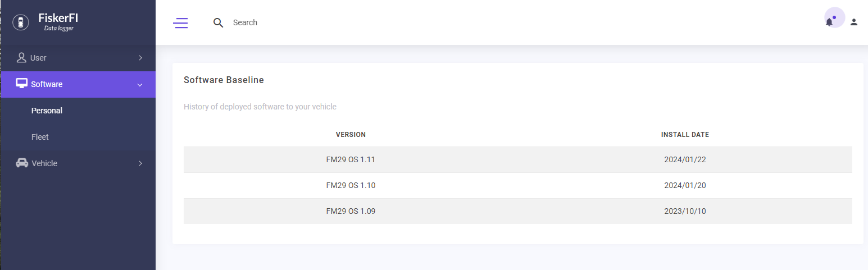Open the Software sidebar section
Viewport: 868px width, 270px height.
tap(78, 84)
